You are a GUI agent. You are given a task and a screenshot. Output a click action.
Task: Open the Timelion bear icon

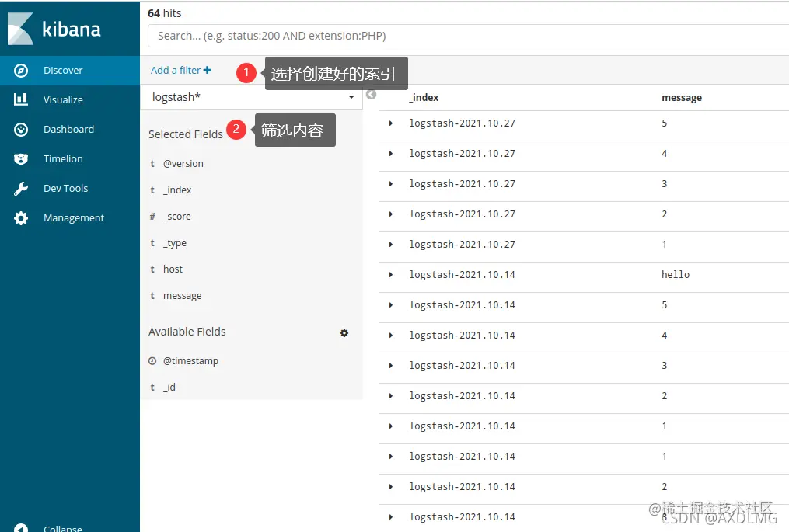pyautogui.click(x=21, y=159)
